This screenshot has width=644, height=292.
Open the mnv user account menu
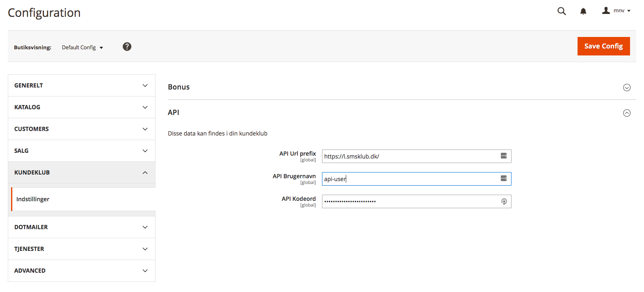(617, 11)
